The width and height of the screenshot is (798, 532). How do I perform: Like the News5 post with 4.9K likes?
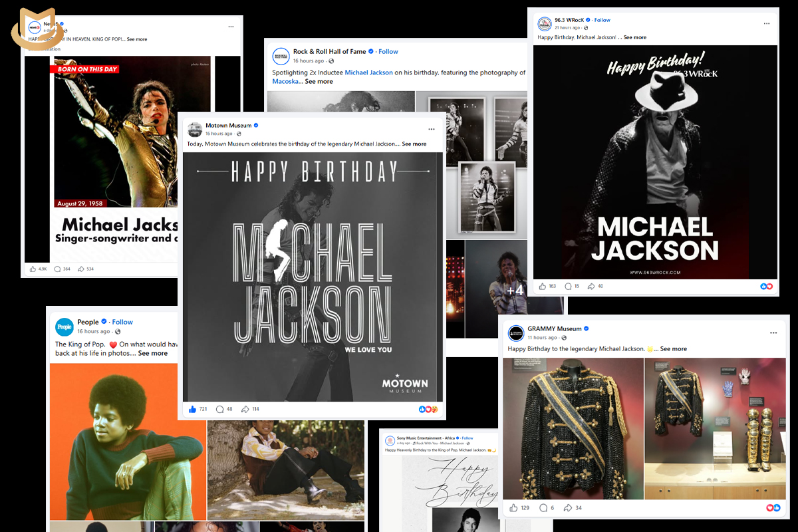tap(33, 269)
